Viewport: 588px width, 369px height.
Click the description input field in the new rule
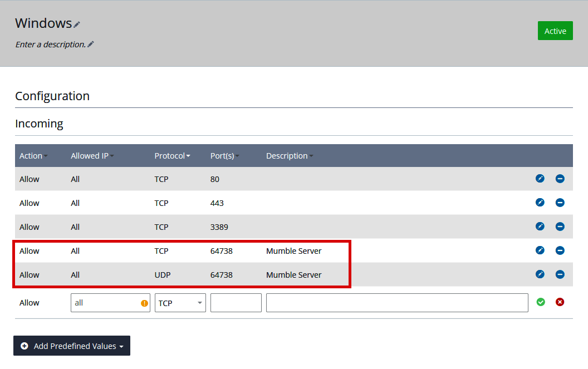(397, 302)
